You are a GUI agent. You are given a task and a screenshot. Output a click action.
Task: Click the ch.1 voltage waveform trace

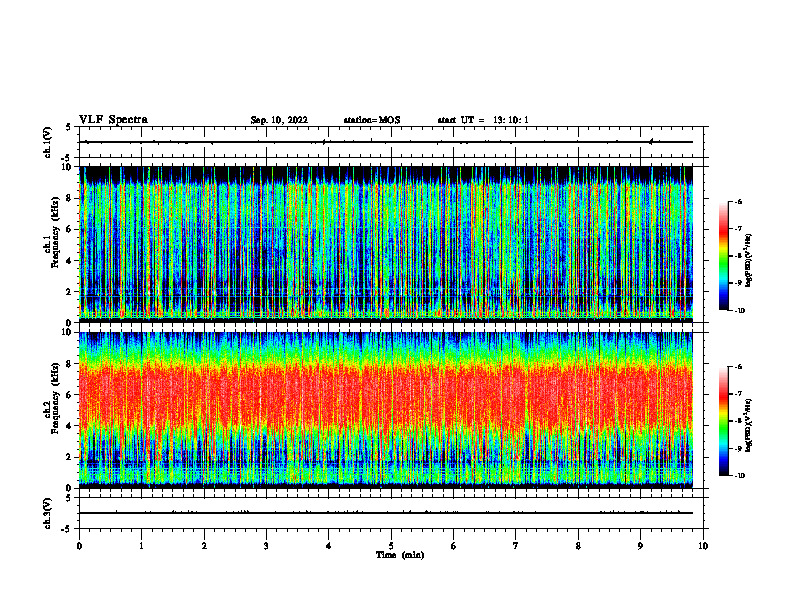pos(386,142)
